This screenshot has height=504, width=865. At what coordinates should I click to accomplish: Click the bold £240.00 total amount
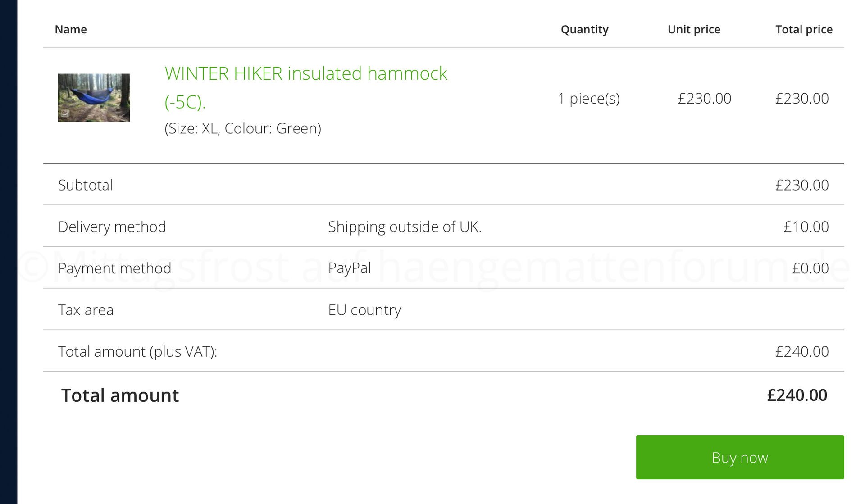point(797,395)
